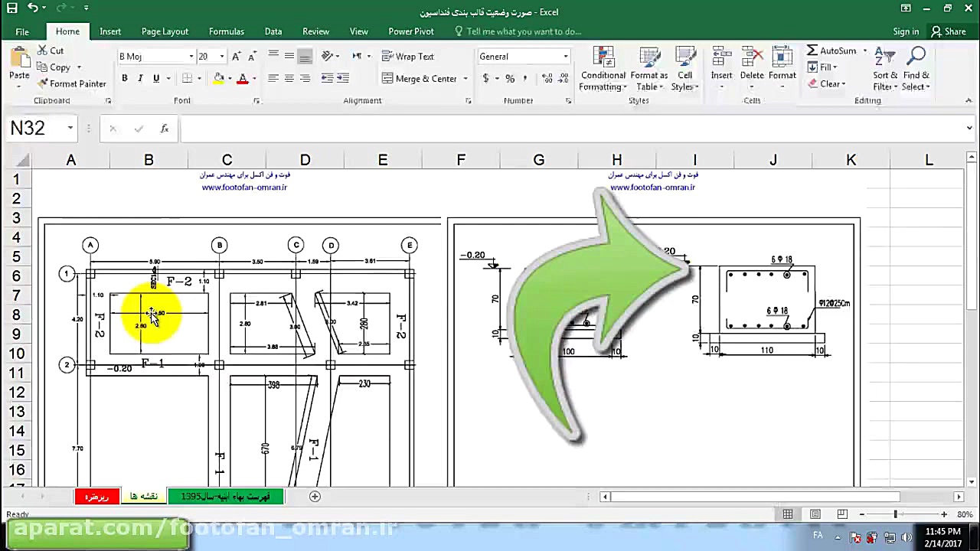Click the Share button

pyautogui.click(x=948, y=31)
